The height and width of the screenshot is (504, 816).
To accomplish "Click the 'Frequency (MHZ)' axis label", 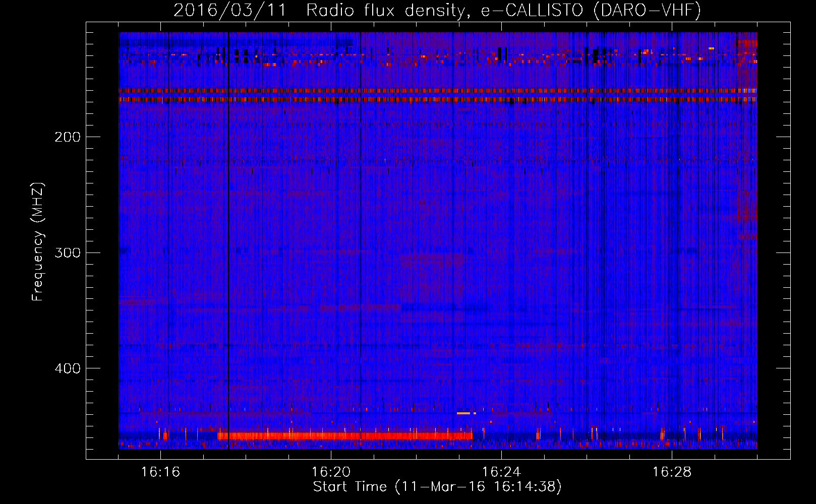I will coord(38,242).
